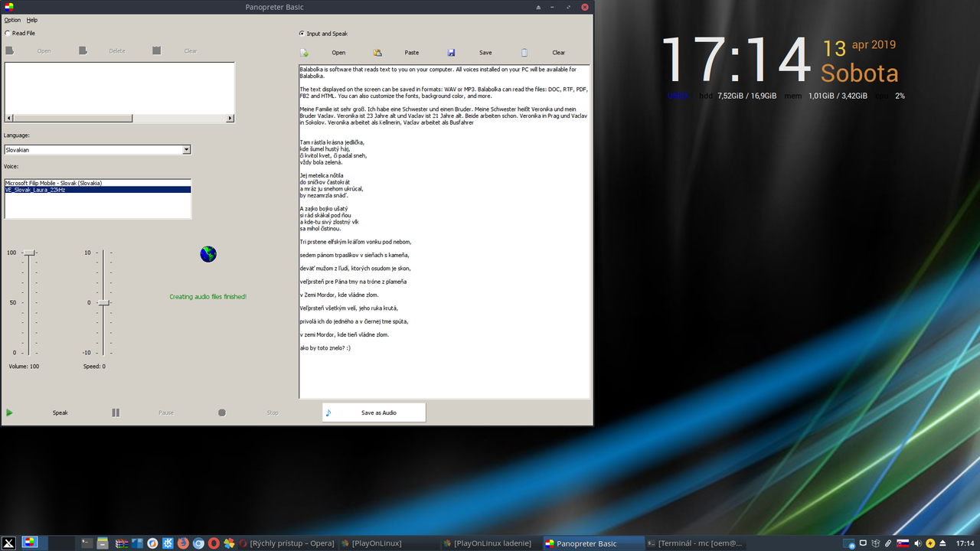980x551 pixels.
Task: Open the X application launcher in the taskbar
Action: (x=8, y=543)
